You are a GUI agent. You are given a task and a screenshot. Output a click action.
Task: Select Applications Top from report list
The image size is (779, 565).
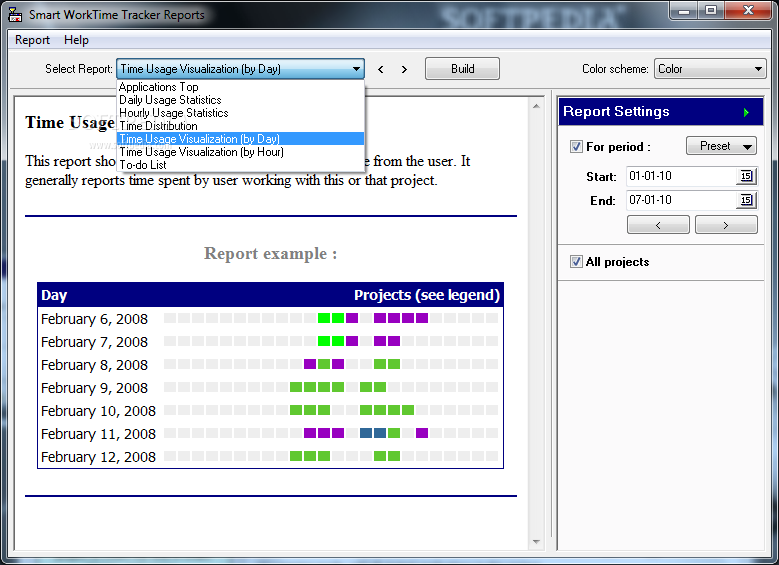coord(240,87)
